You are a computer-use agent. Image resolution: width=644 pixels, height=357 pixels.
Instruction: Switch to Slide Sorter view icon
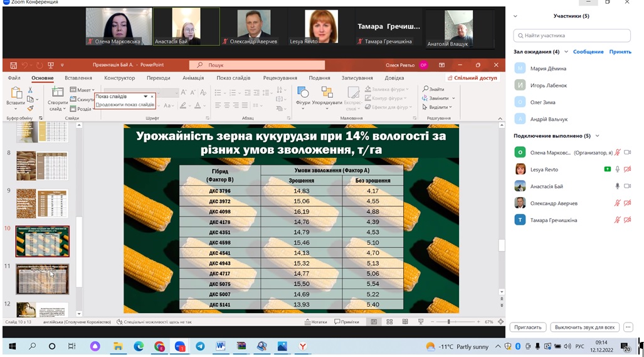[389, 322]
